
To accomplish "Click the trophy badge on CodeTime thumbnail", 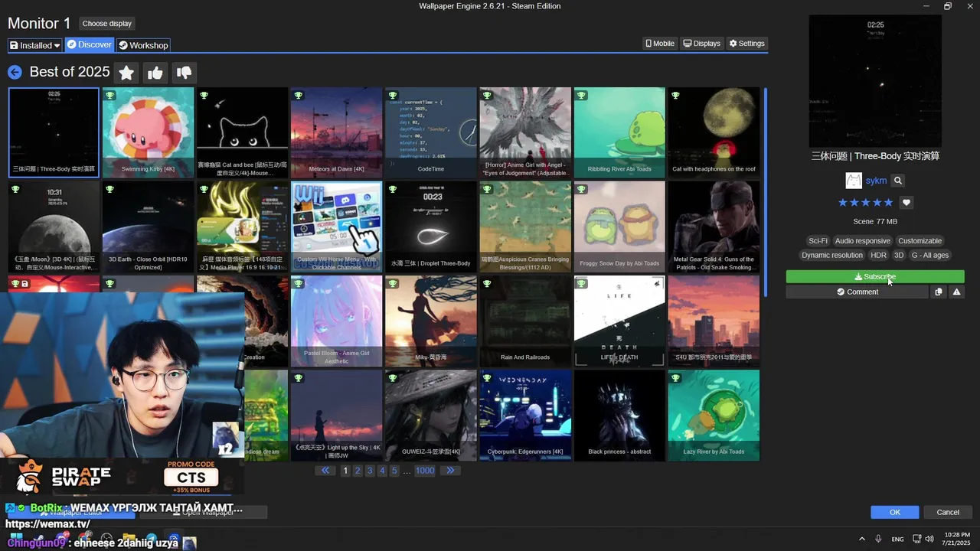I will point(392,96).
